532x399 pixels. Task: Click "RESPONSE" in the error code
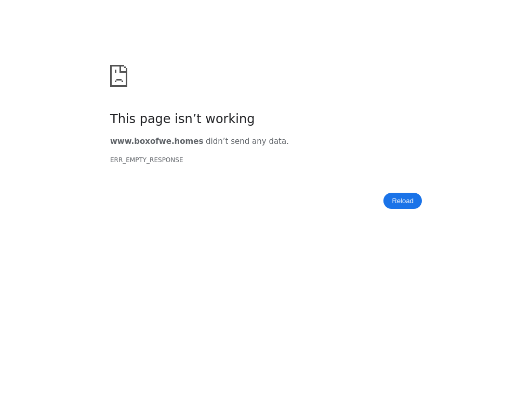(x=166, y=160)
